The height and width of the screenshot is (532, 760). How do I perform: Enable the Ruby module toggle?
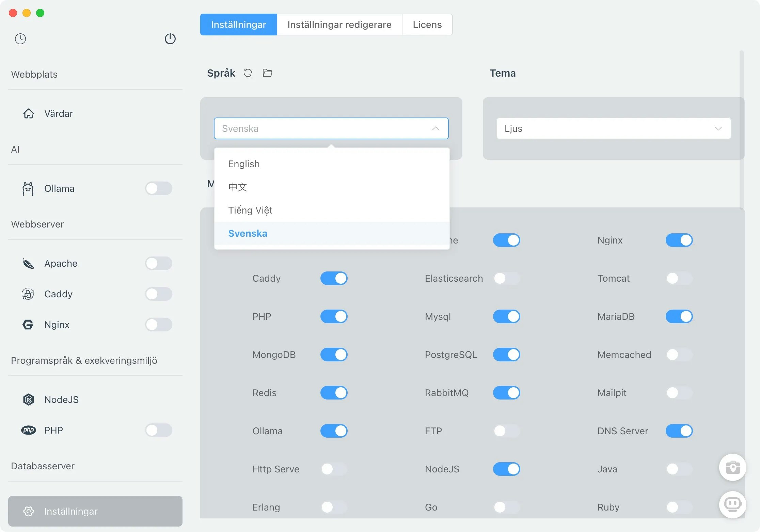[x=679, y=507]
